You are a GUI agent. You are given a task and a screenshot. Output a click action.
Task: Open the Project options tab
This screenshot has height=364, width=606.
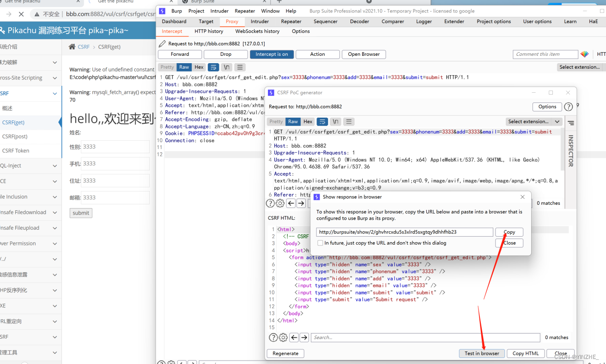pos(494,22)
